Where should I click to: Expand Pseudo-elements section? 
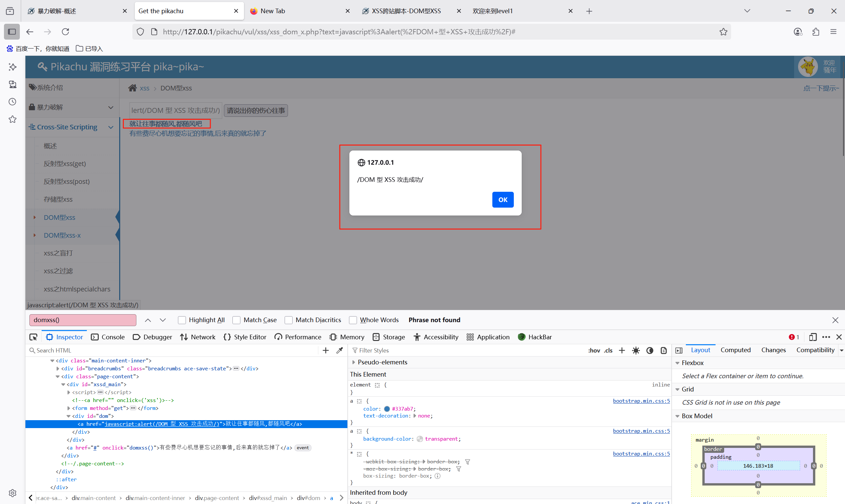[x=354, y=362]
